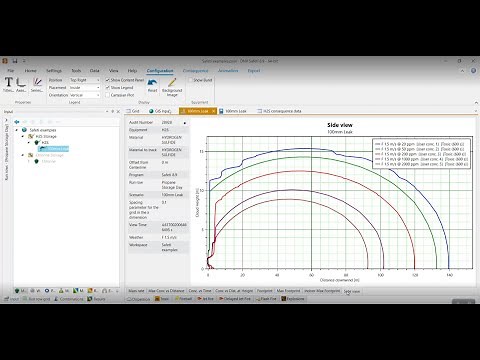480x360 pixels.
Task: Click the Chlorine equipment vessel icon
Action: tap(37, 161)
